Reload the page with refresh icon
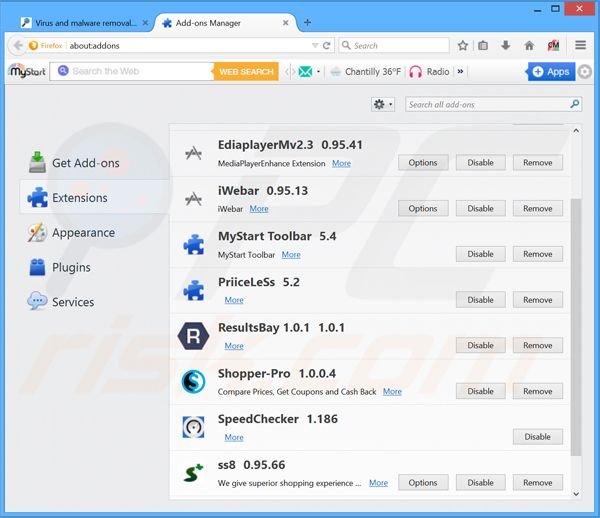Viewport: 600px width, 518px height. coord(327,45)
